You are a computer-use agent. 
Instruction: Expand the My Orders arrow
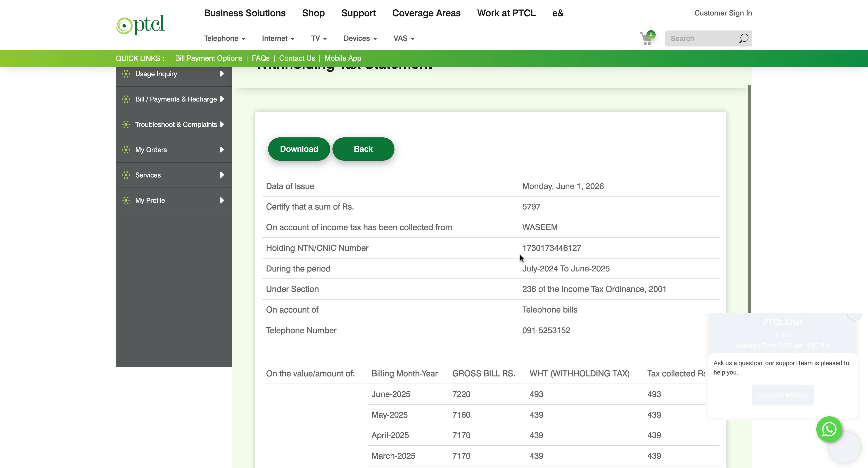pos(222,150)
